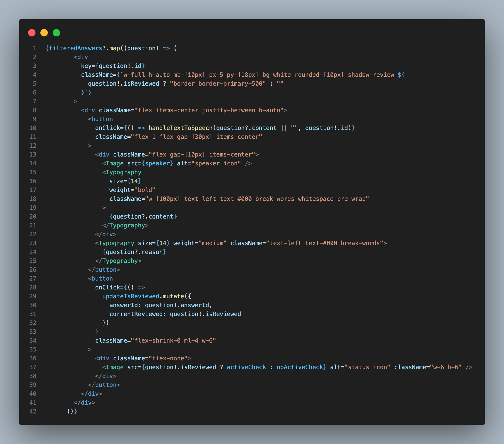Click the {question?.reason} expression
Viewport: 504px width, 444px height.
(134, 252)
